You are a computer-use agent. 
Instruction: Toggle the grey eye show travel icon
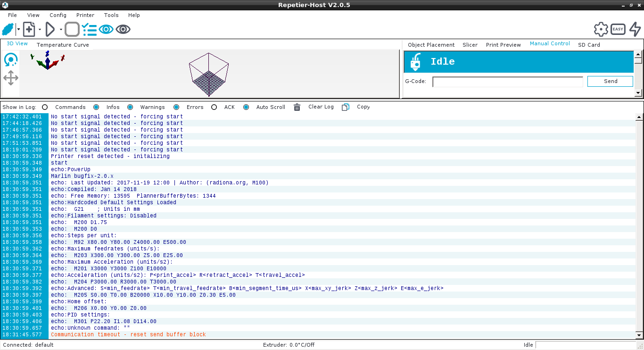point(123,29)
